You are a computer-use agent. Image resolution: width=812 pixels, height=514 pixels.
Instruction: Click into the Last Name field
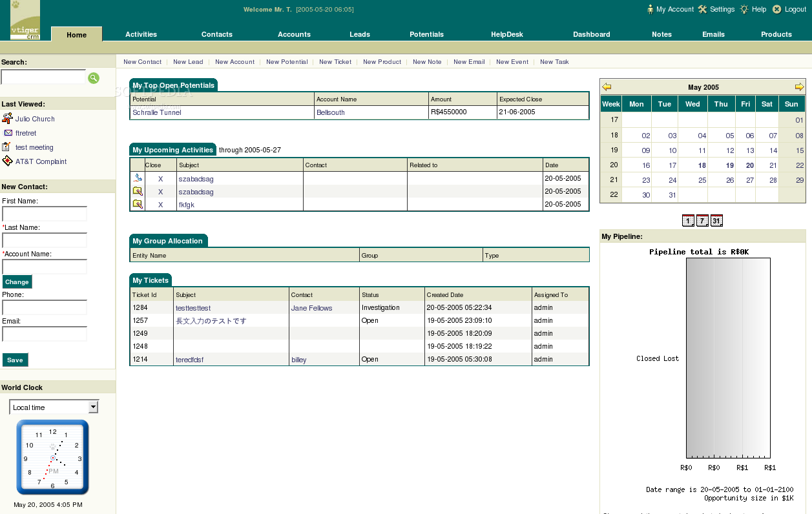45,240
